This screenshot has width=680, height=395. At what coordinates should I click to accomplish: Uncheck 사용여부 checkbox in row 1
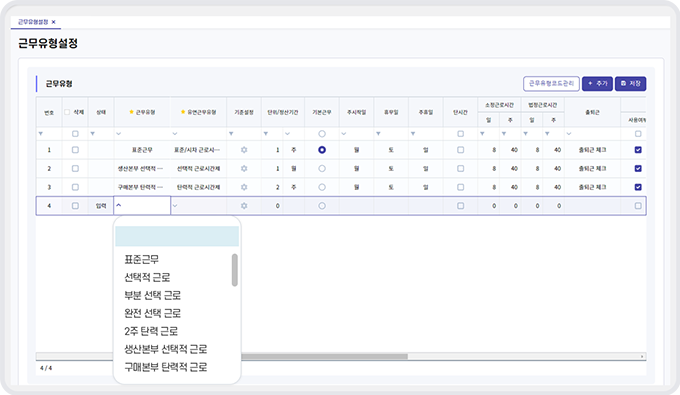[x=638, y=150]
